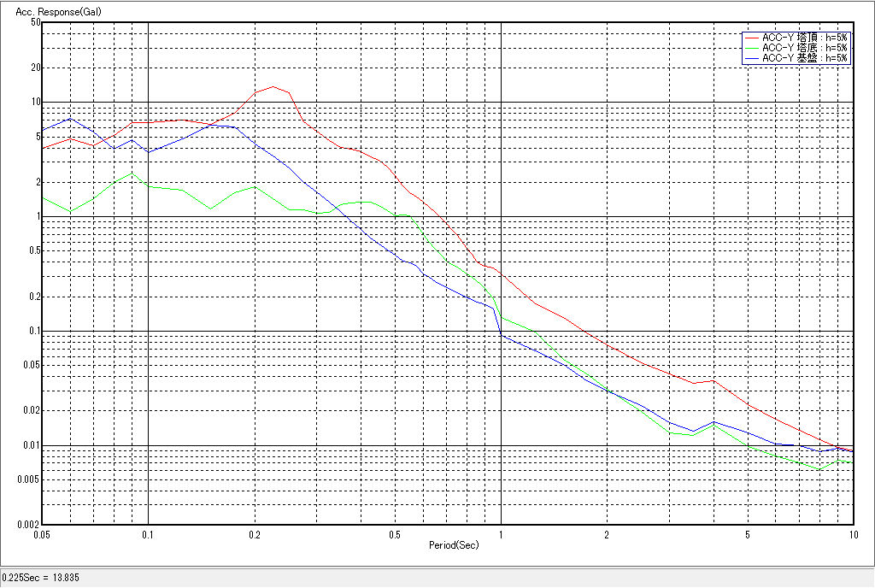
Task: Click the blue curve's peak near 0.06 sec
Action: [70, 119]
